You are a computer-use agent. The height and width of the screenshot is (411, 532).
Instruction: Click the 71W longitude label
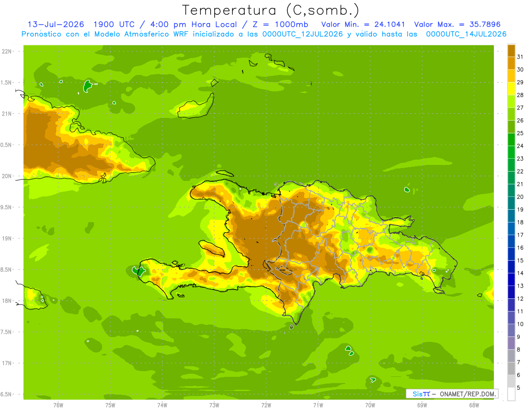point(318,405)
